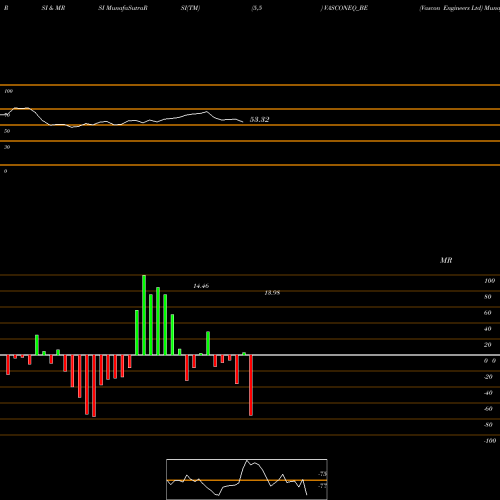Screen dimensions: 500x500
Task: Click the SI & MR header text
Action: (53, 8)
